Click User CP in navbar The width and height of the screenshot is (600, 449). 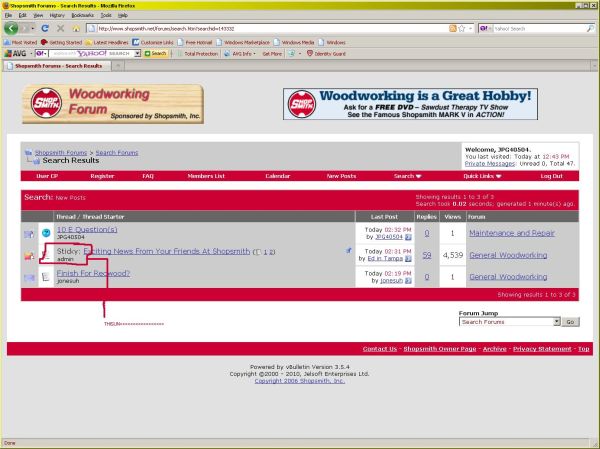[x=47, y=176]
